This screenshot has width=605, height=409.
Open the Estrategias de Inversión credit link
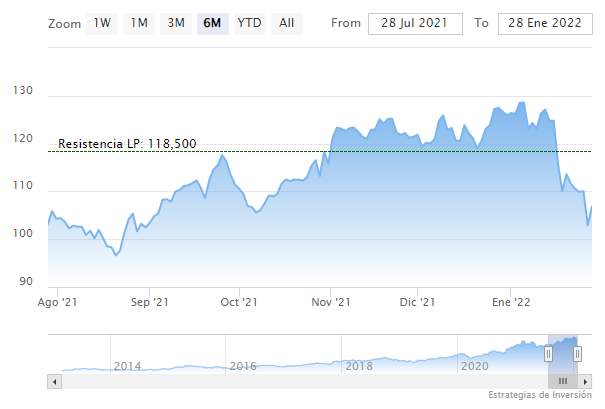click(x=541, y=396)
